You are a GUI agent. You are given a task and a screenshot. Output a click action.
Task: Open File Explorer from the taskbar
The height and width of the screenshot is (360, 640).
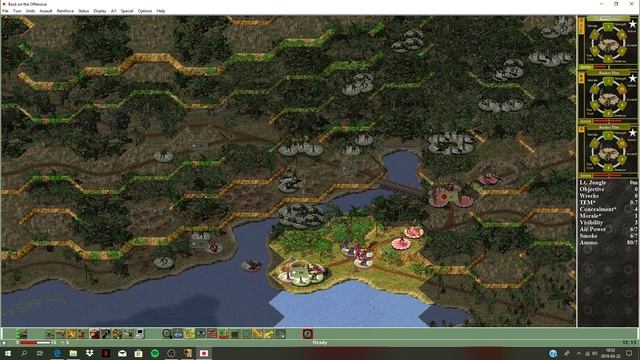tap(73, 353)
